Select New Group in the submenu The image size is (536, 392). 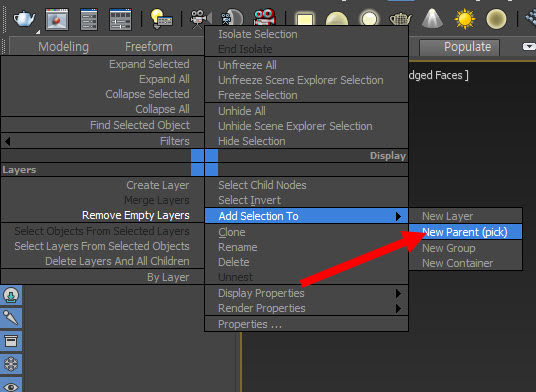(465, 248)
